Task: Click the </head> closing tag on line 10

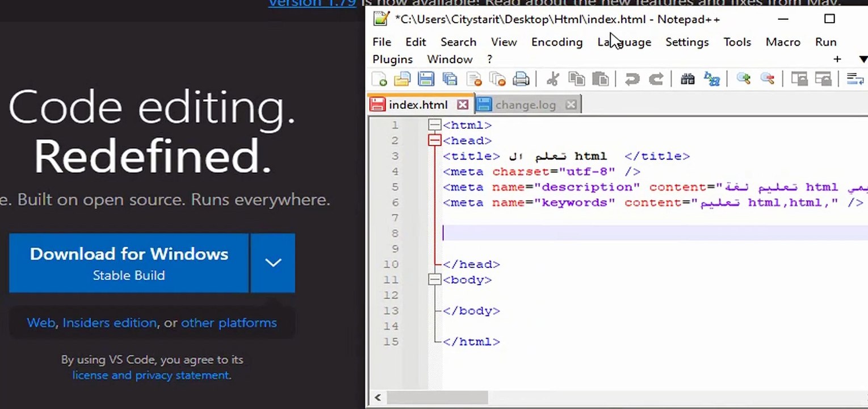Action: coord(471,264)
